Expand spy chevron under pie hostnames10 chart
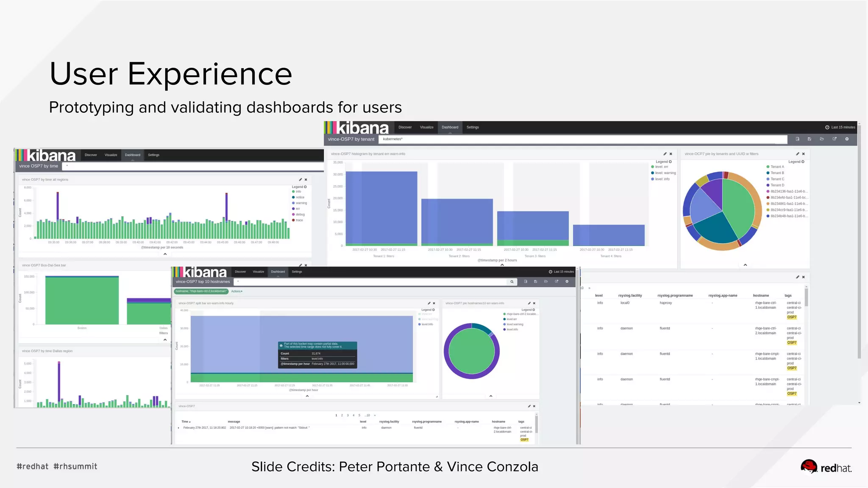The width and height of the screenshot is (868, 488). [x=491, y=396]
